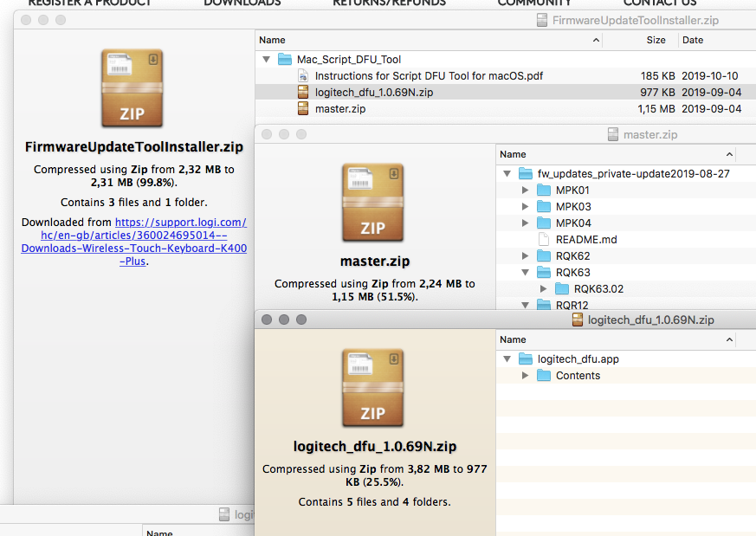Collapse the logitech_dfu.app folder triangle
This screenshot has height=536, width=756.
click(507, 359)
